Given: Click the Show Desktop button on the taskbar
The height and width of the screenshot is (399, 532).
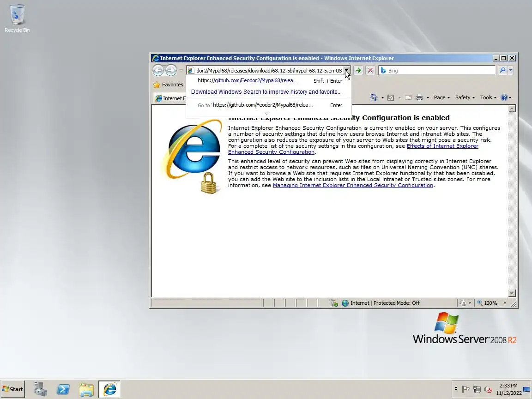Looking at the screenshot, I should pos(527,389).
